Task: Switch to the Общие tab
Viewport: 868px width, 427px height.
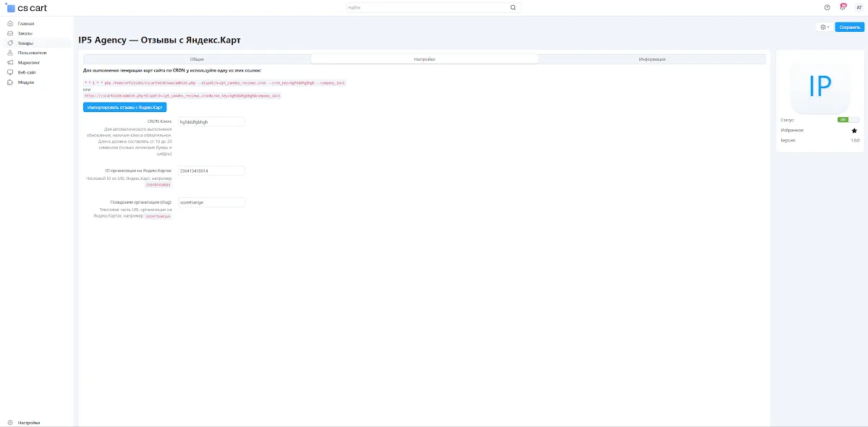Action: [x=197, y=59]
